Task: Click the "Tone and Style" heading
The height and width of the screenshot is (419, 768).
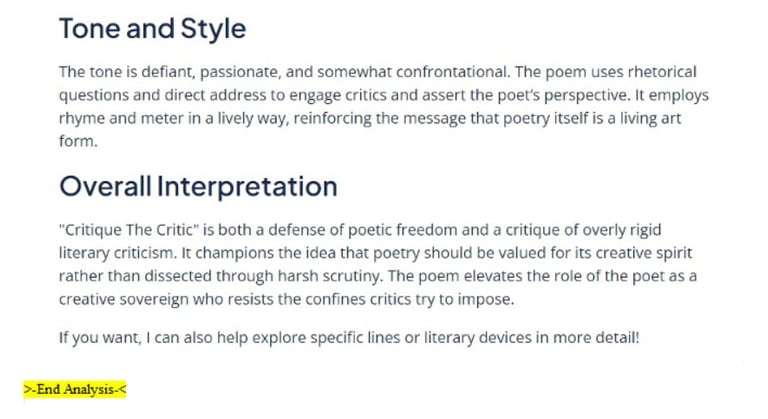Action: [152, 28]
